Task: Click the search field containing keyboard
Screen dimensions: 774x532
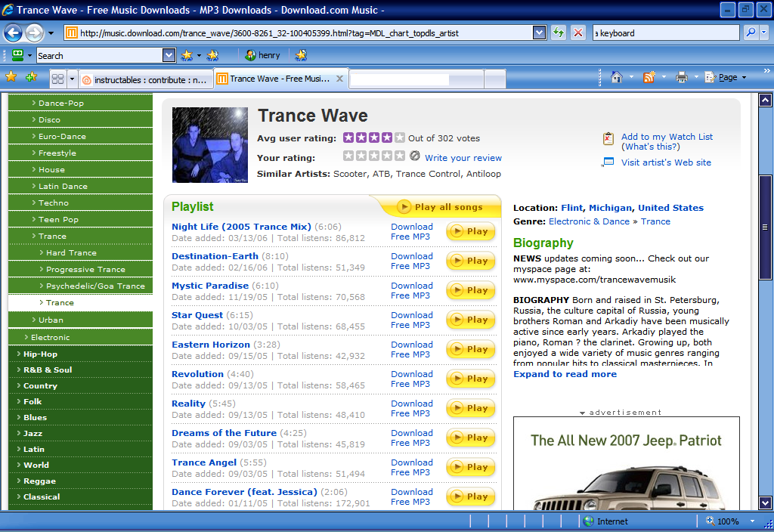Action: 666,33
